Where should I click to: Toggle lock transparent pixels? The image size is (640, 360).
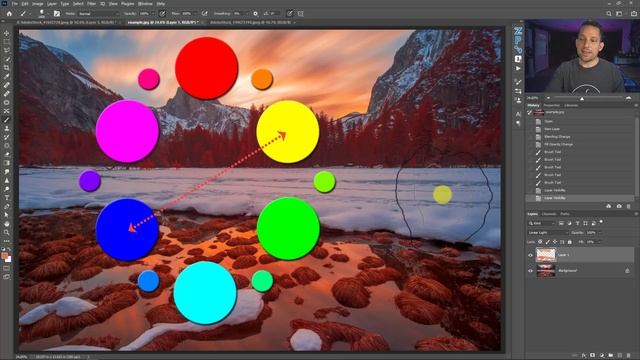click(x=540, y=242)
